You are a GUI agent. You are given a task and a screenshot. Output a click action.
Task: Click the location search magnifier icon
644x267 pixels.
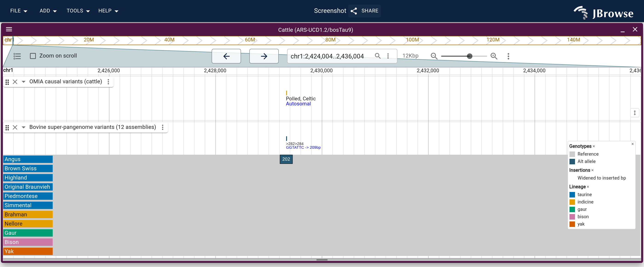[x=378, y=56]
